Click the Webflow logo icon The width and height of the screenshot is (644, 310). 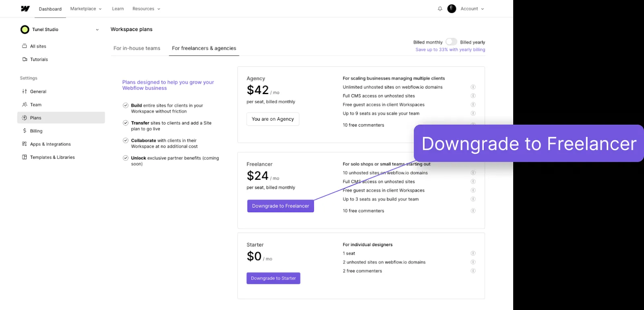click(25, 8)
